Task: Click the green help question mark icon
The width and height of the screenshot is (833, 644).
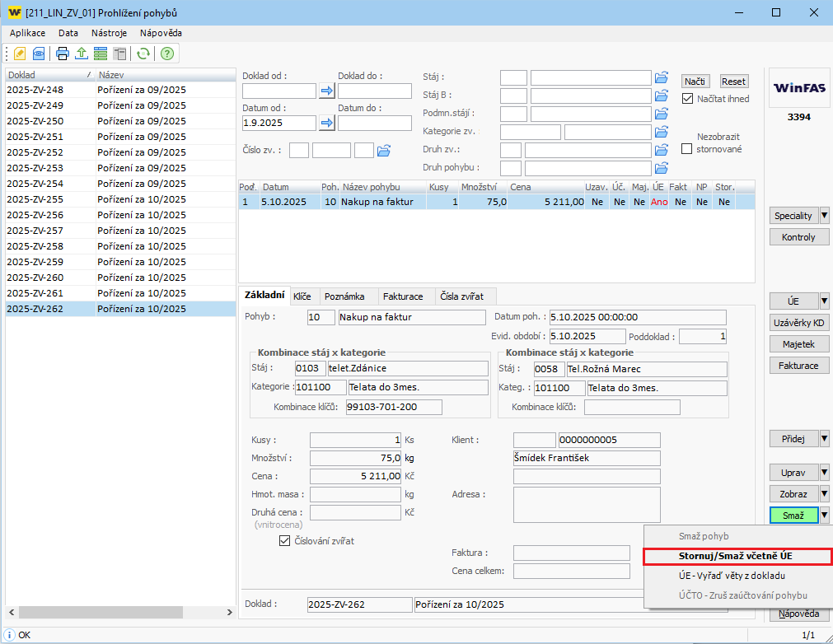Action: click(167, 54)
